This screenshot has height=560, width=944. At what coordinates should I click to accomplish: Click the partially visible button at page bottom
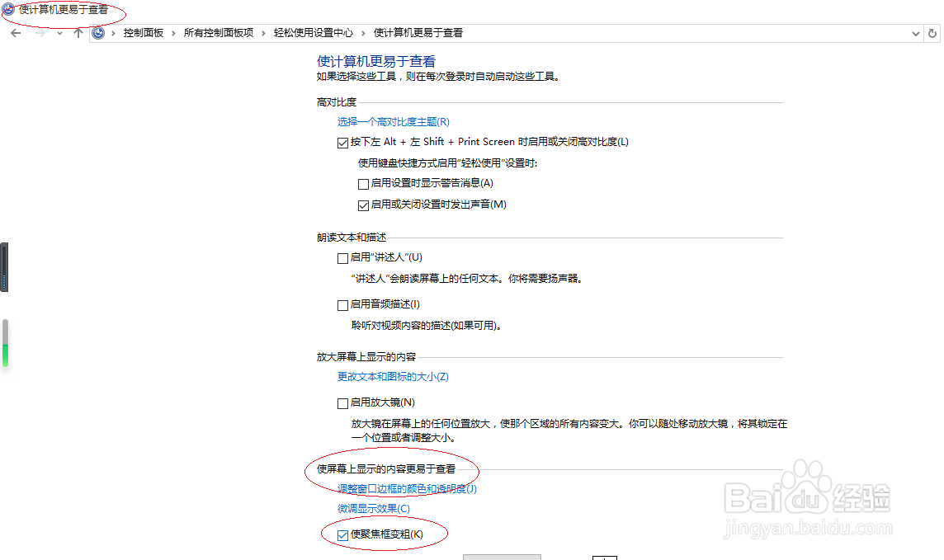pos(502,558)
